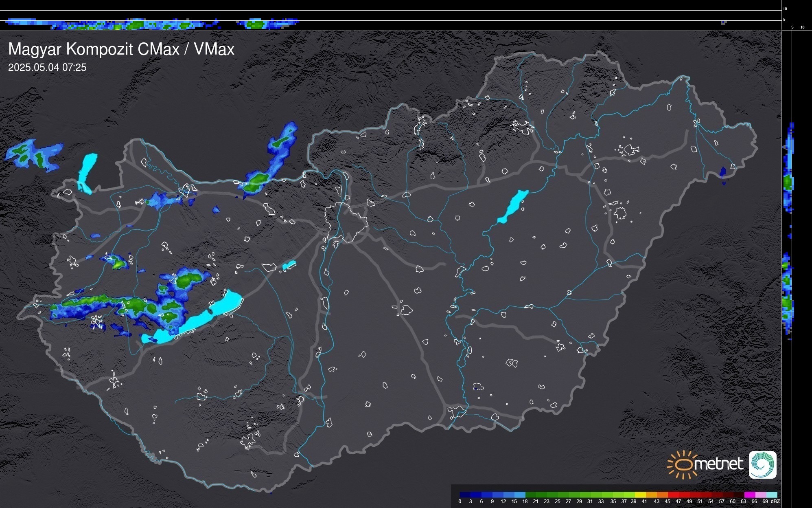The height and width of the screenshot is (508, 812).
Task: Click the light blue 15 dBZ swatch
Action: point(520,495)
